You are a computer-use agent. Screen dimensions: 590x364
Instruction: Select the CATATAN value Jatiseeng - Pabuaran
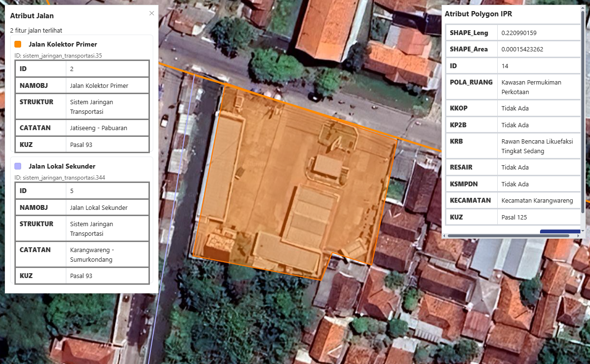point(99,127)
